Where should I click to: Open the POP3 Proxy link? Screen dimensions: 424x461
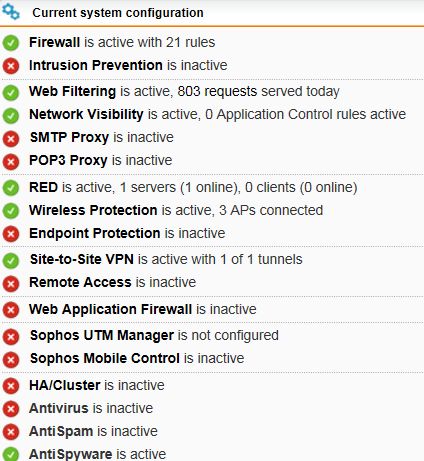pyautogui.click(x=68, y=160)
